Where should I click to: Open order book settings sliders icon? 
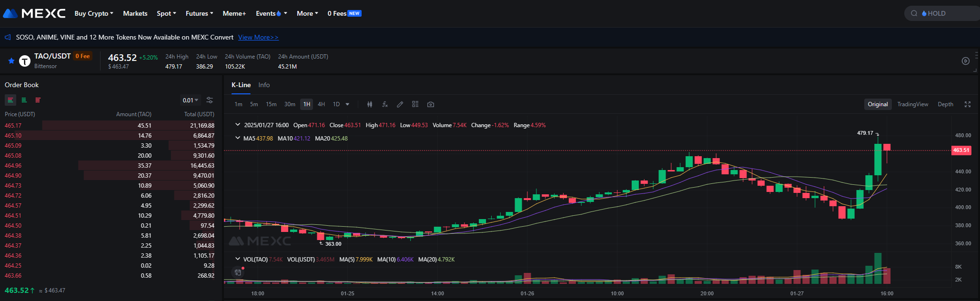click(x=210, y=100)
